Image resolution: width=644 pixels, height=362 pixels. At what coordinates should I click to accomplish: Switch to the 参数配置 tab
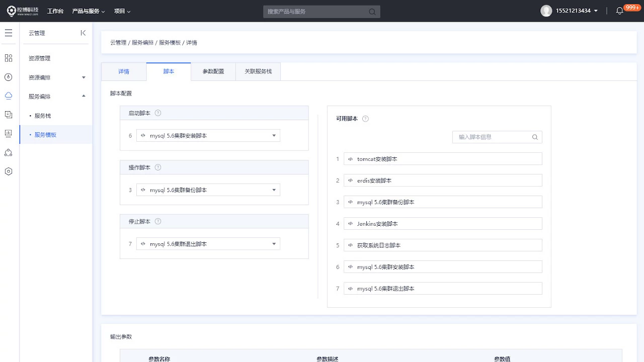213,71
